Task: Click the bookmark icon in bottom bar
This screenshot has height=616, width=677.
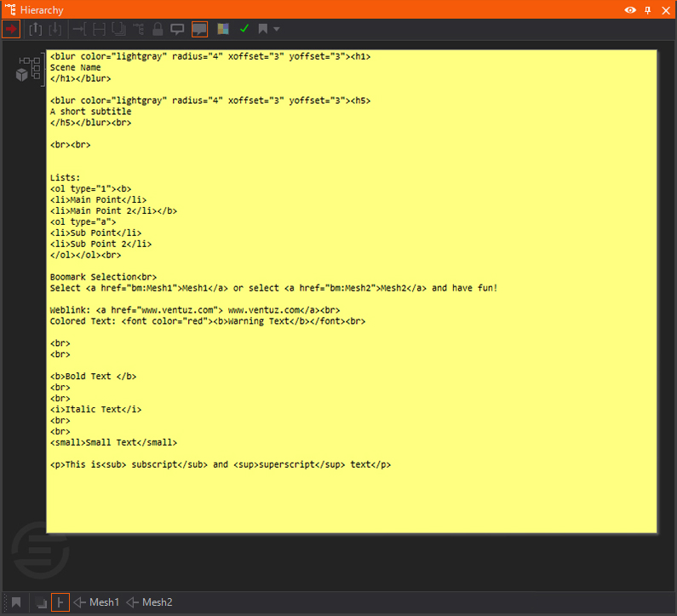Action: [x=15, y=602]
